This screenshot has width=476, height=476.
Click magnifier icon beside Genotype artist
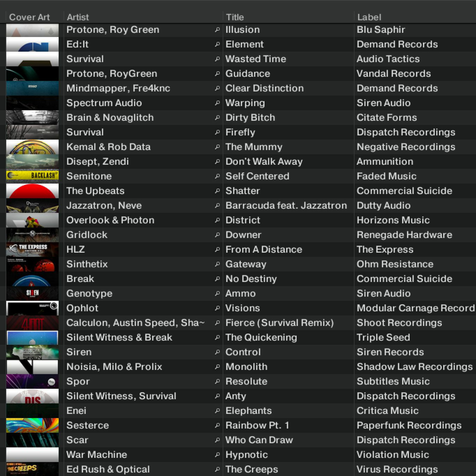217,293
